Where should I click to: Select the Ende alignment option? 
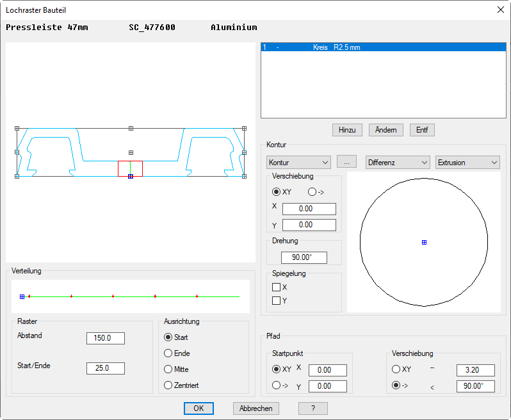coord(168,353)
